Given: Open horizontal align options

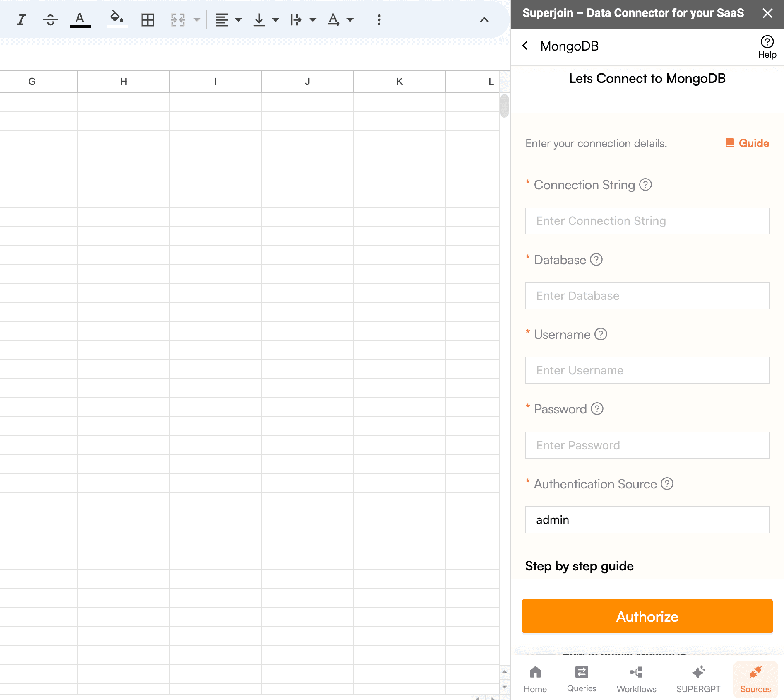Looking at the screenshot, I should (222, 19).
